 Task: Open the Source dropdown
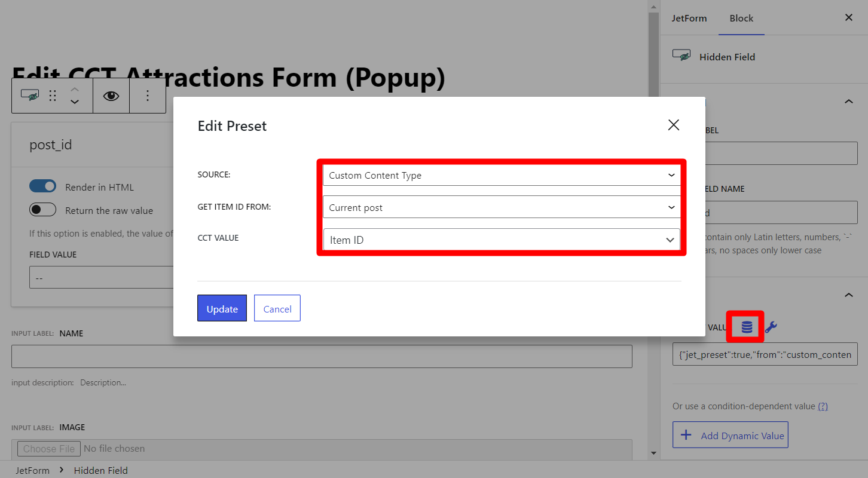(x=501, y=175)
